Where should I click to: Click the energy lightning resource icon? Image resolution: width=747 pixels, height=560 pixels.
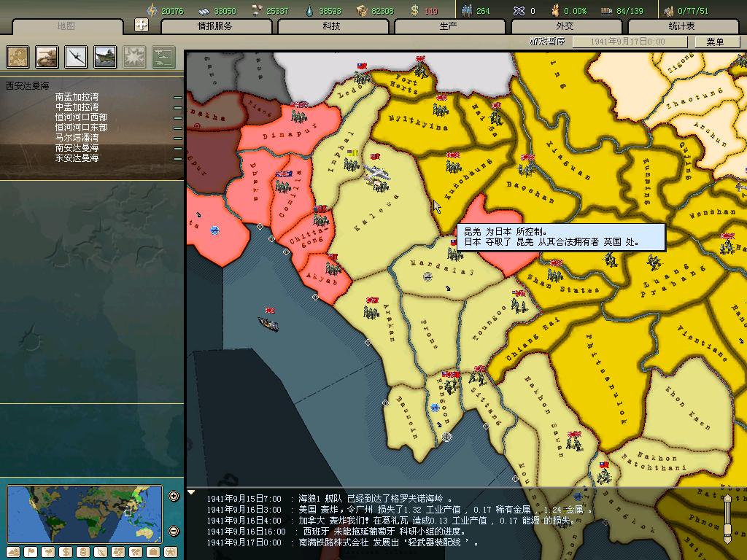click(152, 10)
